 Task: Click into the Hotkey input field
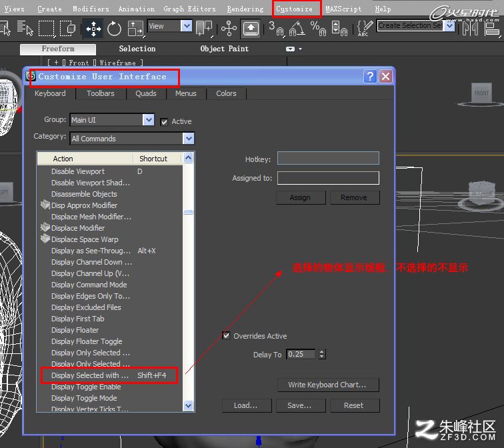(x=328, y=158)
